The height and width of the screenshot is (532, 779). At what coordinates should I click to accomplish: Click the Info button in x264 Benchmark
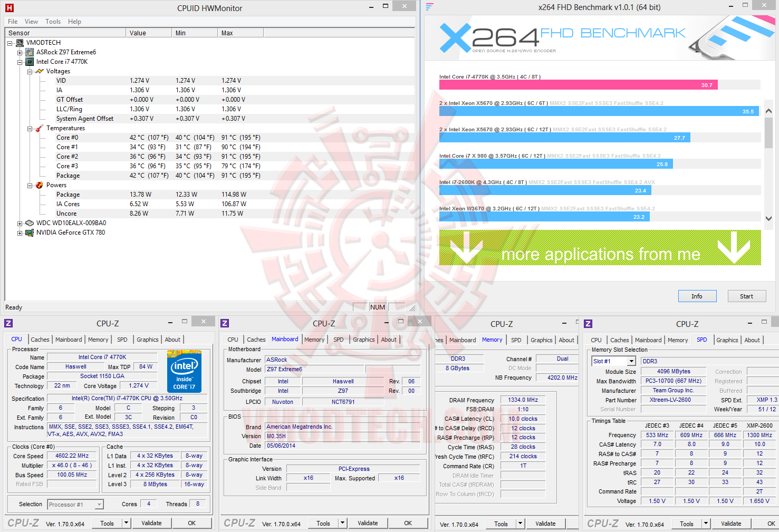[697, 296]
